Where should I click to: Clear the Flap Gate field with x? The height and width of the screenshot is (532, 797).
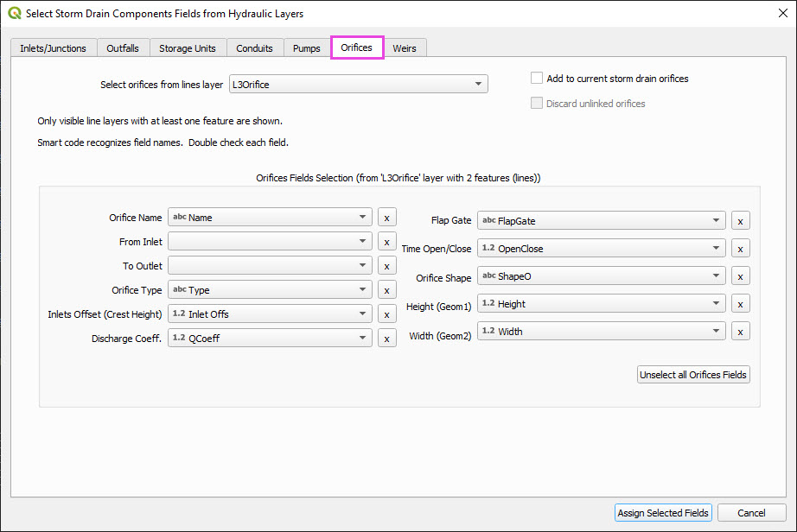click(x=740, y=221)
